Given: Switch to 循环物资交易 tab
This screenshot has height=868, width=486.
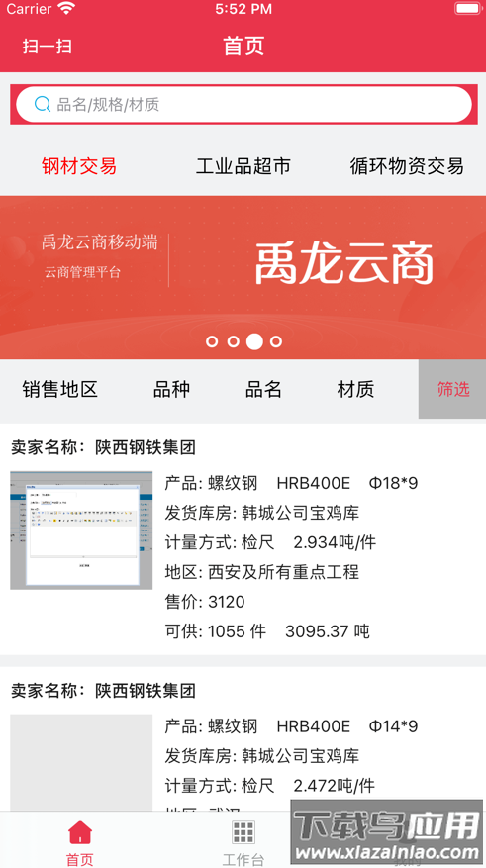Looking at the screenshot, I should (407, 166).
